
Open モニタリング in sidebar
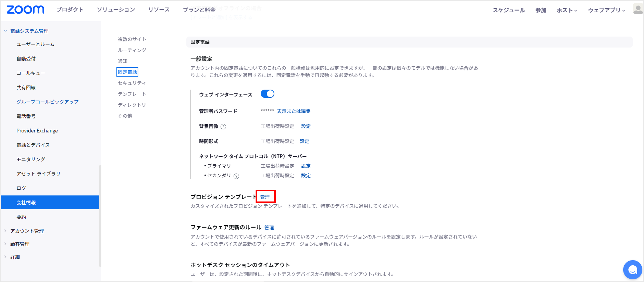31,159
